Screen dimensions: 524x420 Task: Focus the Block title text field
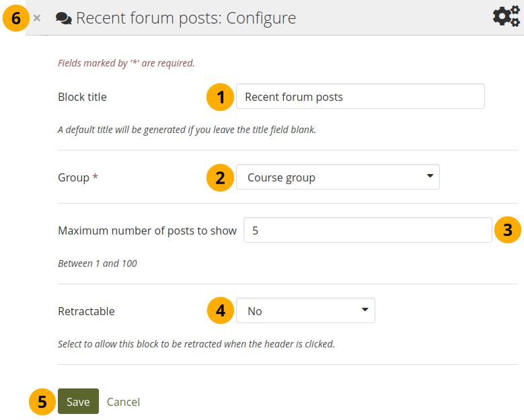point(360,97)
